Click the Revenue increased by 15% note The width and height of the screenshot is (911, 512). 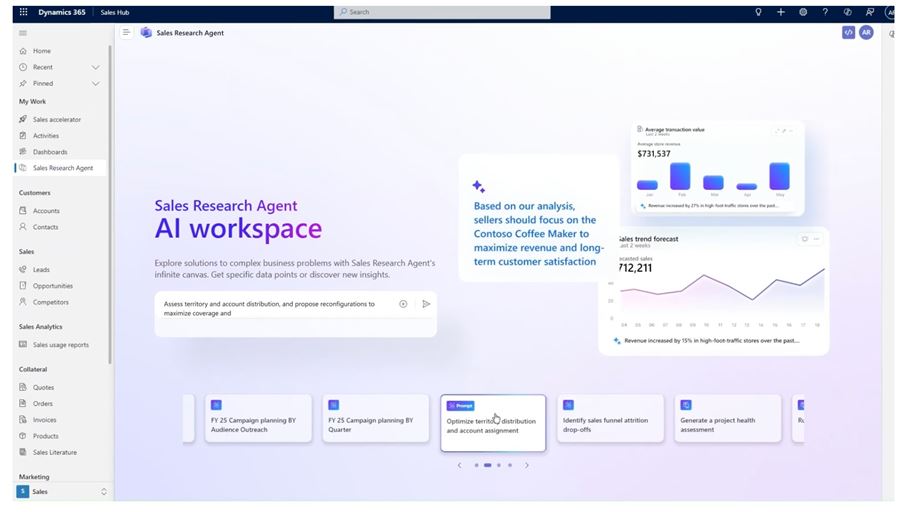click(x=711, y=341)
